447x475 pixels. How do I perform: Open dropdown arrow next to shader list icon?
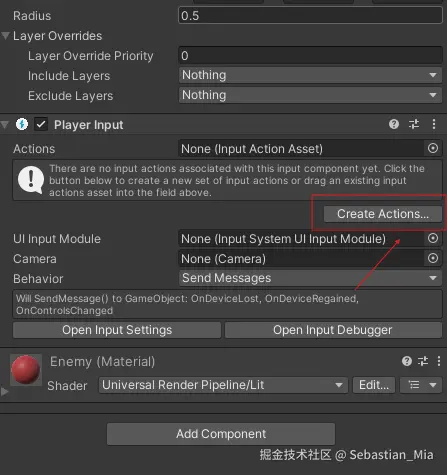click(x=433, y=385)
